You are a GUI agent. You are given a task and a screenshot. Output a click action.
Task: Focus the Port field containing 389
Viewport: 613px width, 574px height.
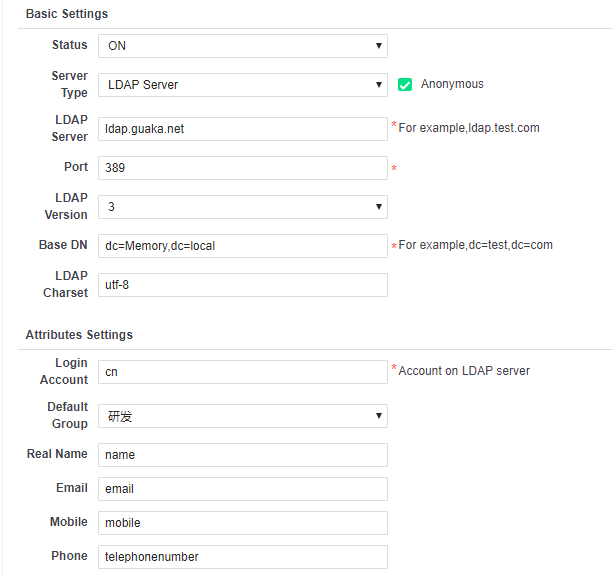coord(243,168)
